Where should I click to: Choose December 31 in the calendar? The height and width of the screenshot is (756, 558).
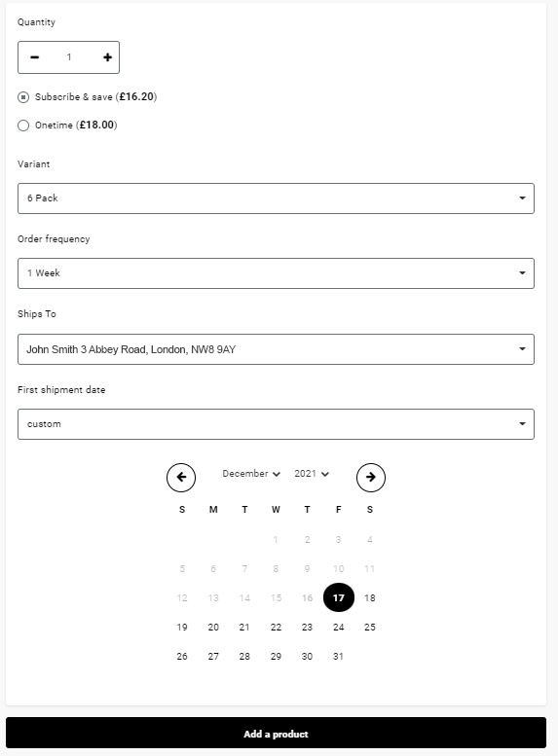coord(338,656)
